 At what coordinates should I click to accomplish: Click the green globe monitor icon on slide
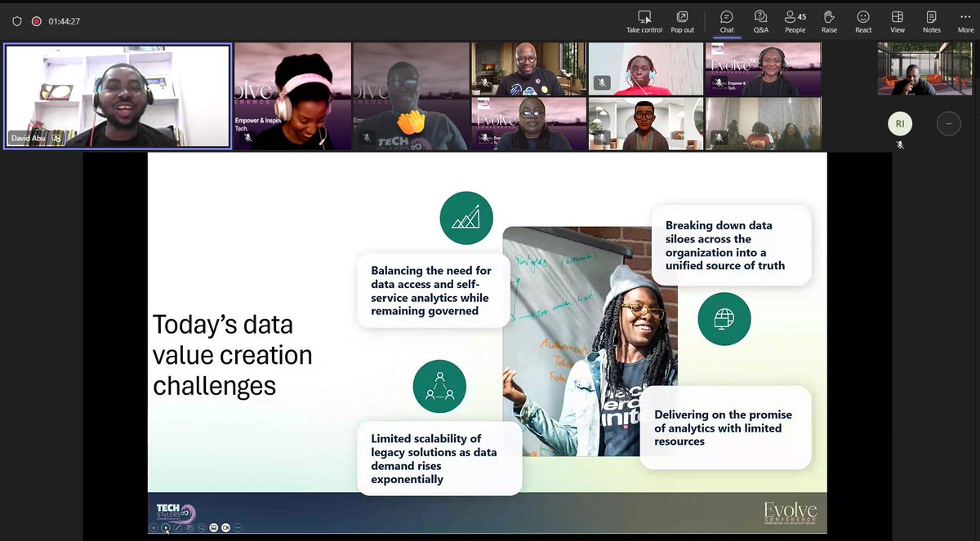point(724,319)
